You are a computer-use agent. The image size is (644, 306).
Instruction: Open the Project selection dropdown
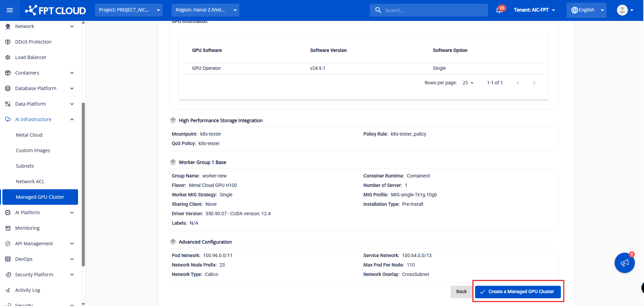tap(128, 10)
